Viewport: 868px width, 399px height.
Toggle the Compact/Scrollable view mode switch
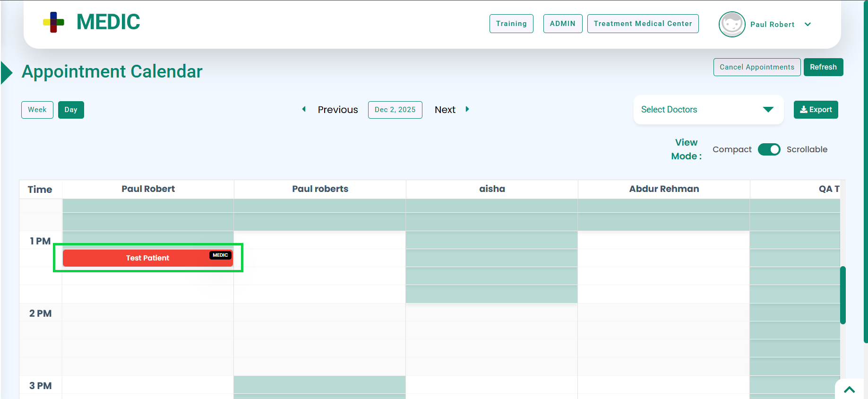click(x=769, y=149)
